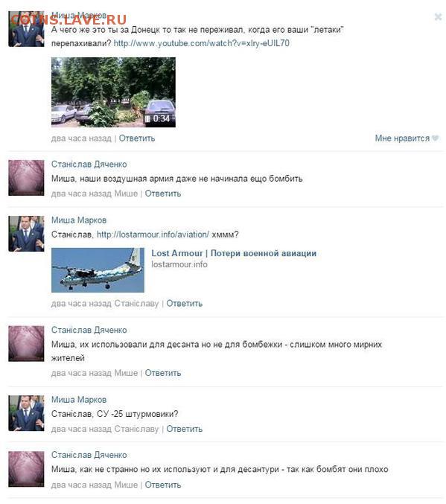Click Миша Марков avatar on the first comment
Image resolution: width=446 pixels, height=504 pixels.
pos(26,29)
